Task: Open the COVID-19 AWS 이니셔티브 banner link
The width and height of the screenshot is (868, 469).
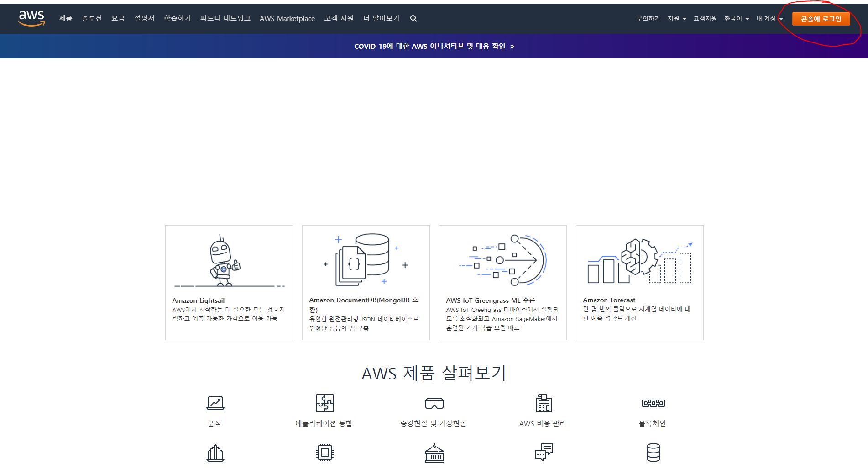Action: (434, 46)
